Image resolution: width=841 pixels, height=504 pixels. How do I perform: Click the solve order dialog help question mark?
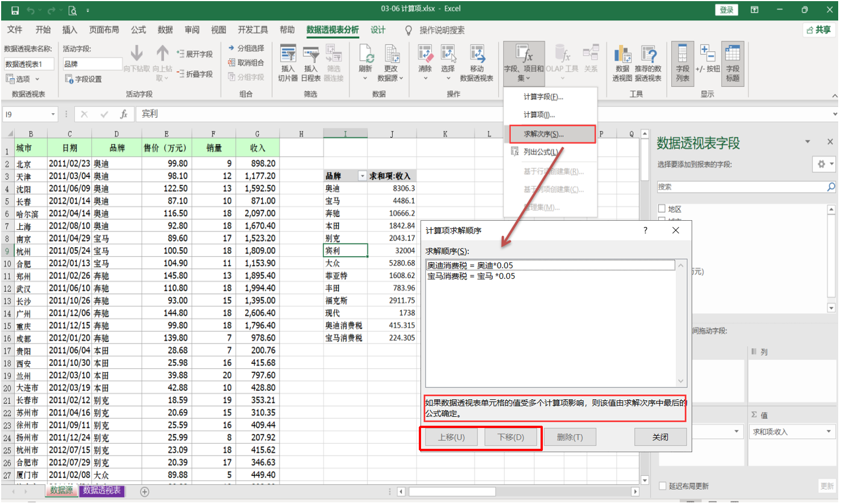click(645, 230)
